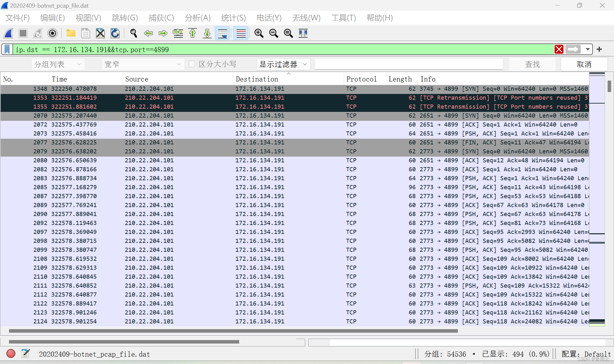The height and width of the screenshot is (364, 614).
Task: Jump to the last packet using down arrow
Action: (207, 33)
